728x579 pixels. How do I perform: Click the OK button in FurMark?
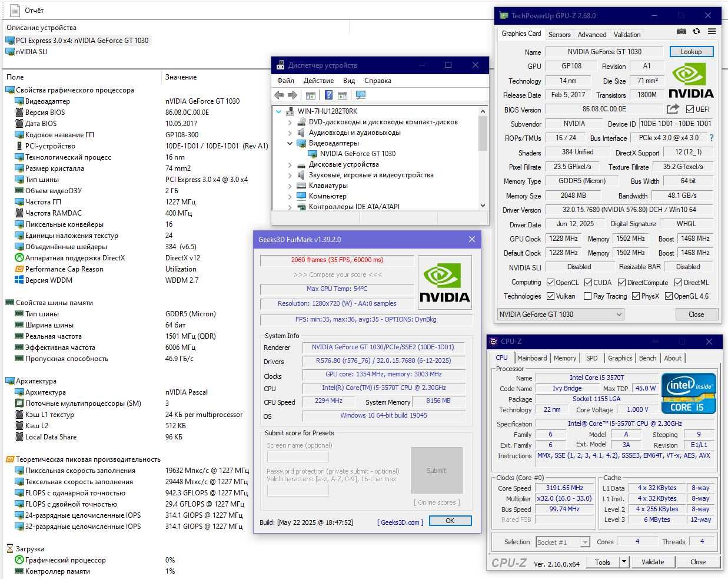pos(450,521)
